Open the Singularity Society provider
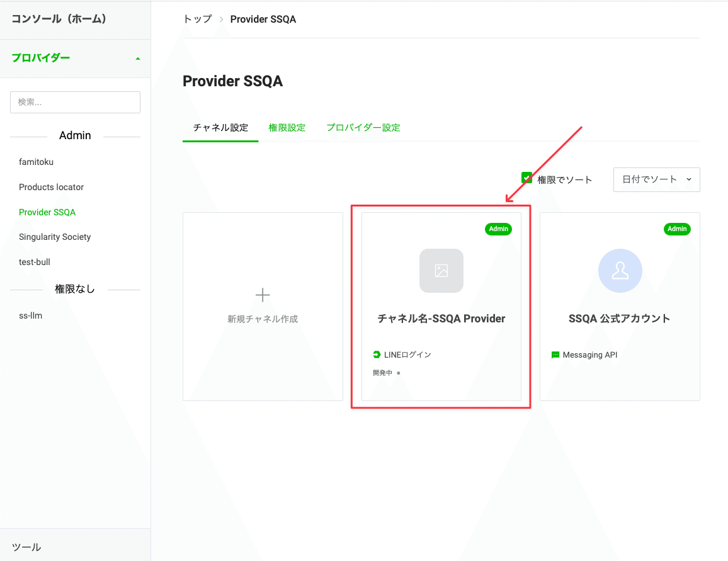Image resolution: width=728 pixels, height=561 pixels. pos(55,237)
